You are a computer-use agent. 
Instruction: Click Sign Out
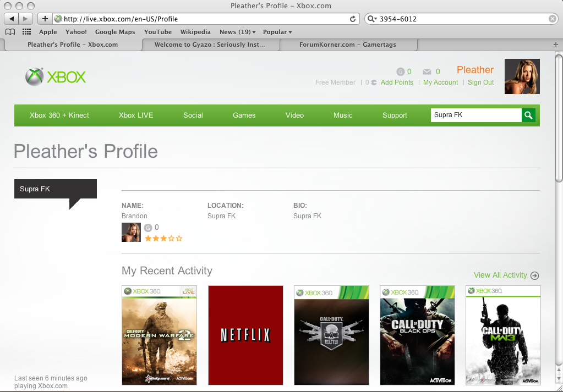click(481, 82)
